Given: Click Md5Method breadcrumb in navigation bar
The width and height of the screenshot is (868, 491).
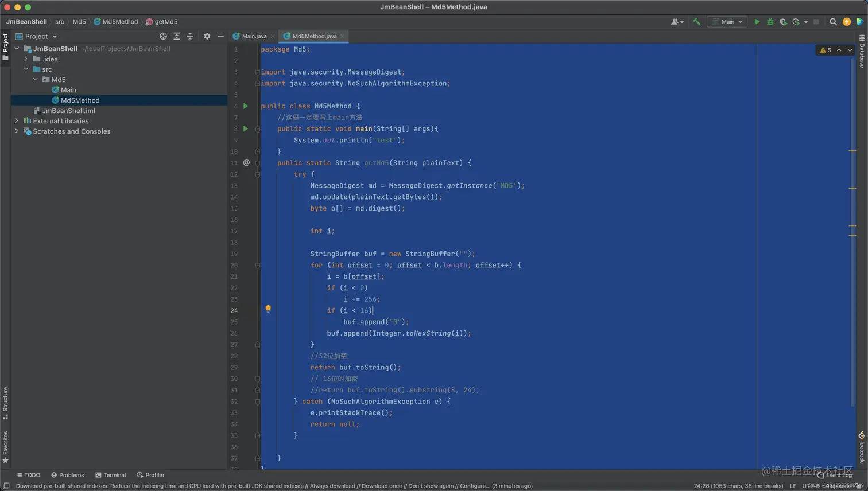Looking at the screenshot, I should (116, 22).
